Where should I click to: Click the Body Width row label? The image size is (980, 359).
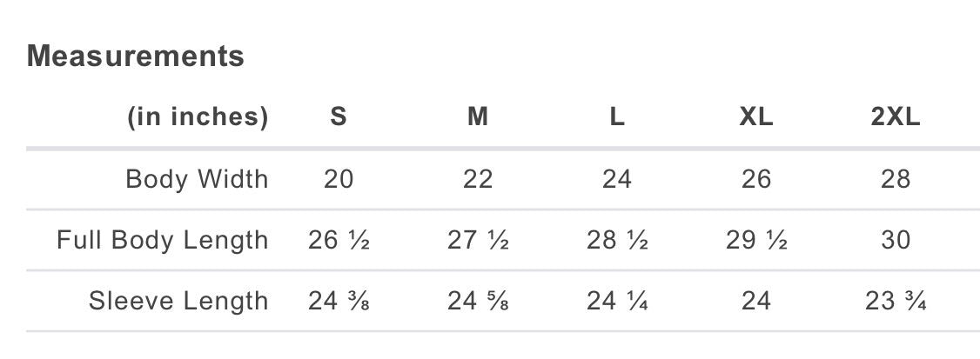tap(197, 179)
